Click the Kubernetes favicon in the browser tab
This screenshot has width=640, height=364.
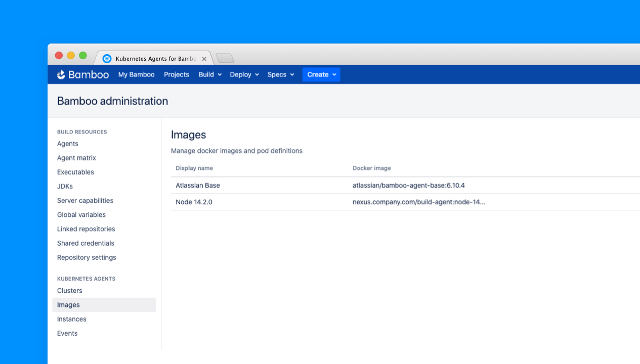point(107,59)
